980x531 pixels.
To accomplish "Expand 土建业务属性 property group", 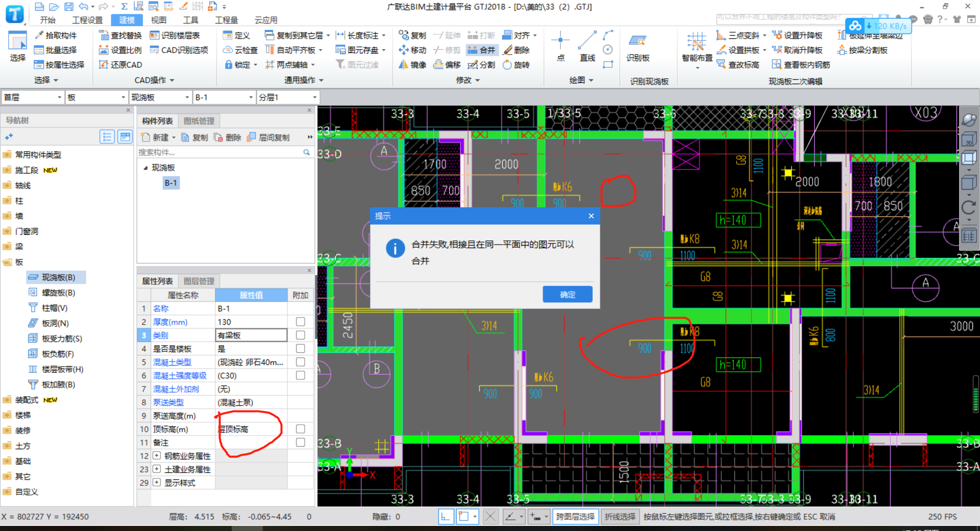I will point(157,469).
